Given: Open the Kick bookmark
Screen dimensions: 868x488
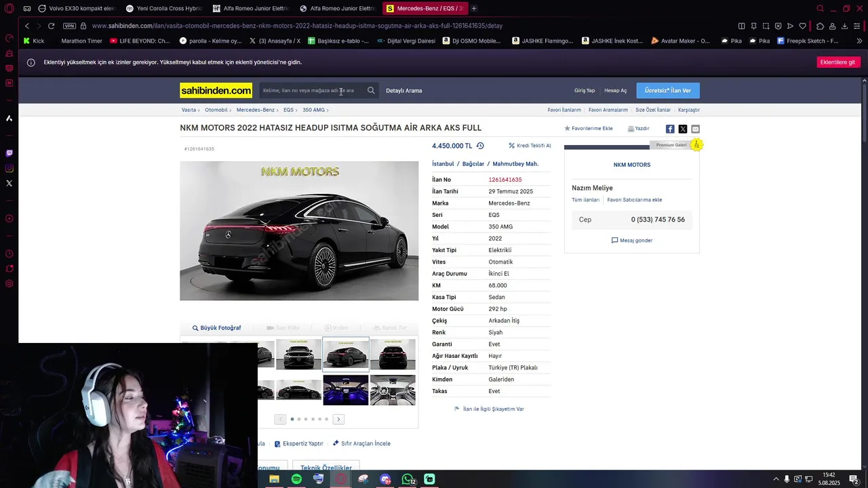Looking at the screenshot, I should pos(33,41).
